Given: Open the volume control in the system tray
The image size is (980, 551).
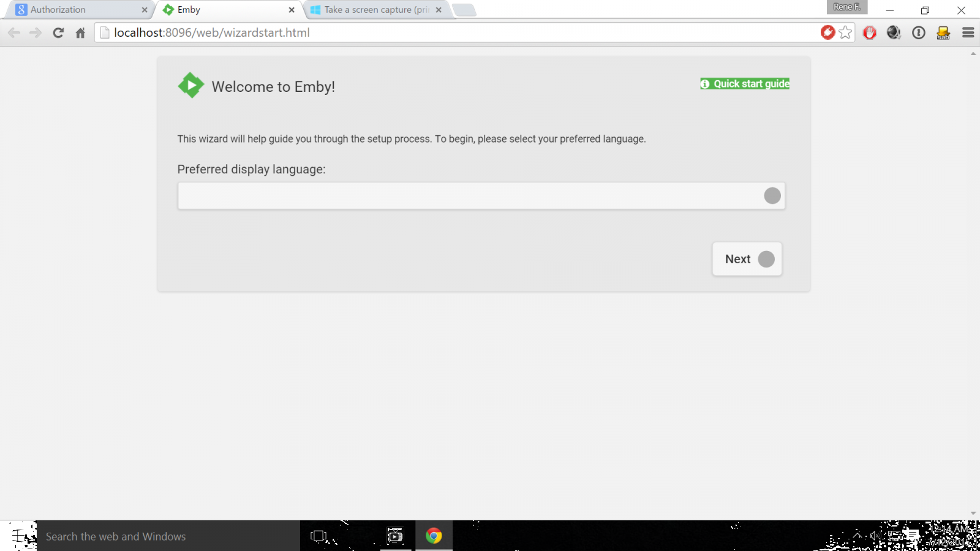Looking at the screenshot, I should tap(875, 535).
